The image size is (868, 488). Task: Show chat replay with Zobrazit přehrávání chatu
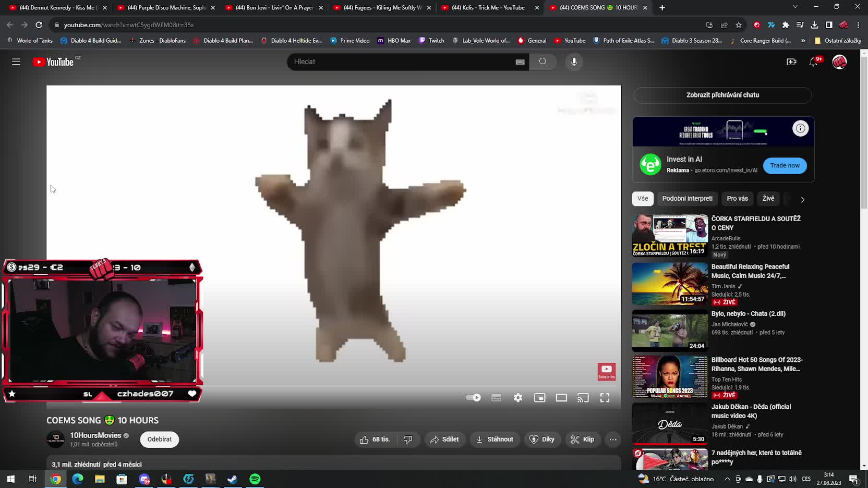[722, 95]
